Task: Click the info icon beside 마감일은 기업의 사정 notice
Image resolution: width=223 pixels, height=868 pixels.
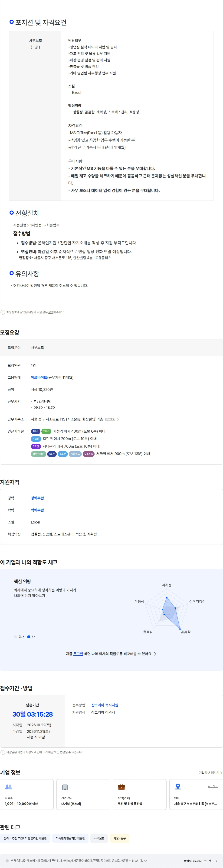Action: pyautogui.click(x=3, y=752)
